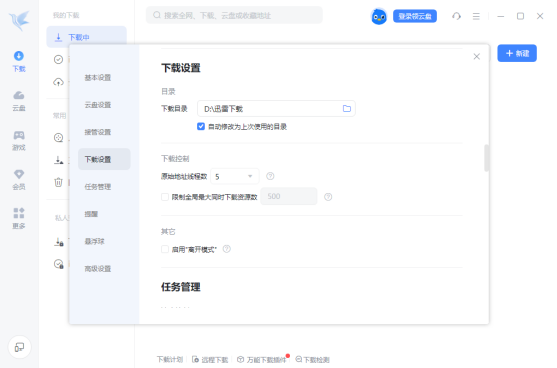Click the device icon at sidebar bottom

coord(20,347)
